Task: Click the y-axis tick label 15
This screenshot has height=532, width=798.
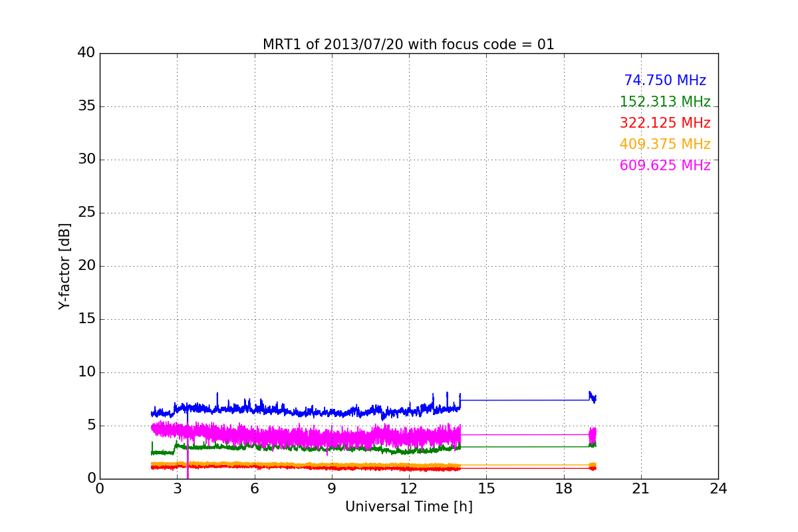Action: [x=86, y=319]
